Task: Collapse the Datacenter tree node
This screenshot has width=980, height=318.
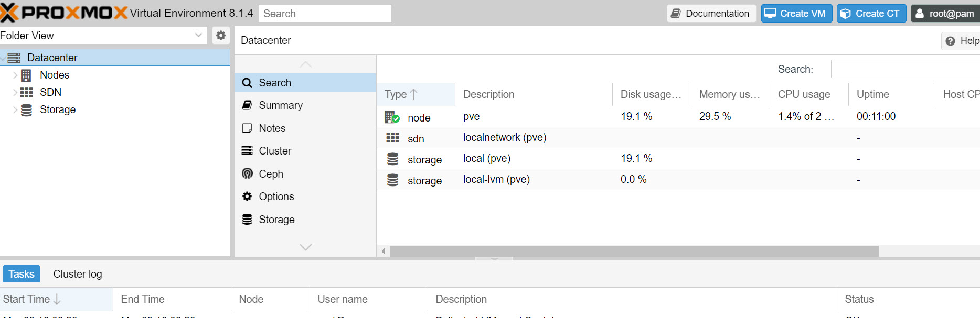Action: [3, 58]
